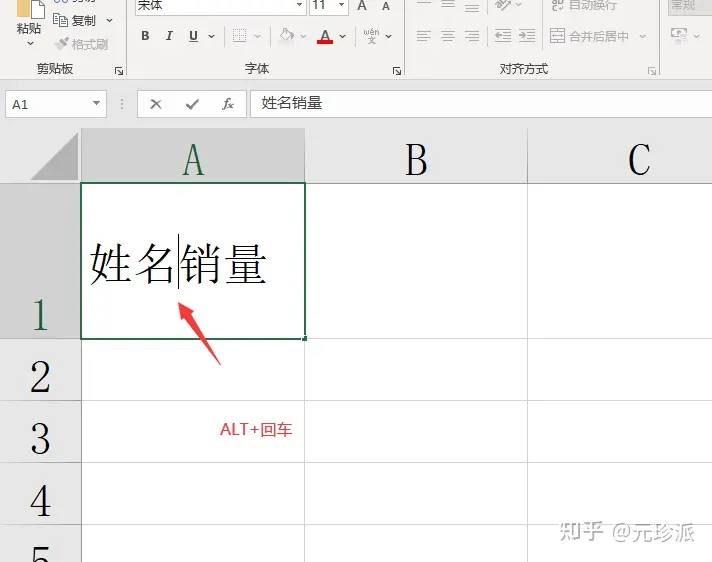
Task: Click empty cell C2
Action: (x=620, y=370)
